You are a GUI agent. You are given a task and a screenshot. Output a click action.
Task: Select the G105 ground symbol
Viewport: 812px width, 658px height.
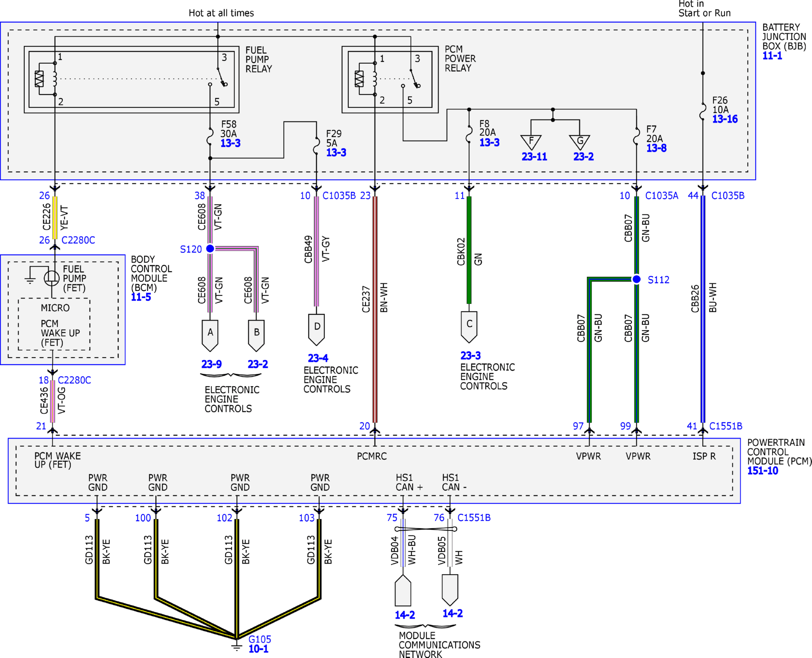pos(236,646)
